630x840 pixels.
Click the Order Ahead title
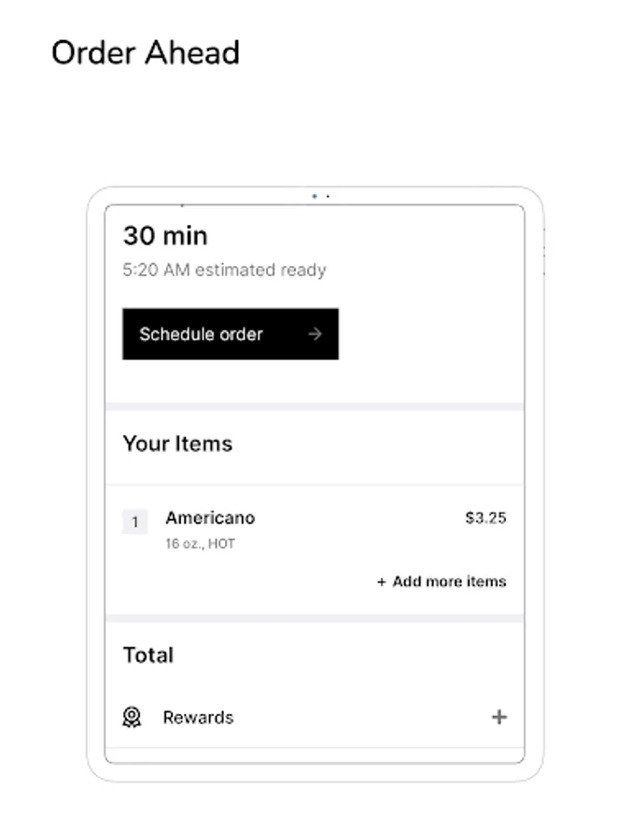click(x=146, y=52)
